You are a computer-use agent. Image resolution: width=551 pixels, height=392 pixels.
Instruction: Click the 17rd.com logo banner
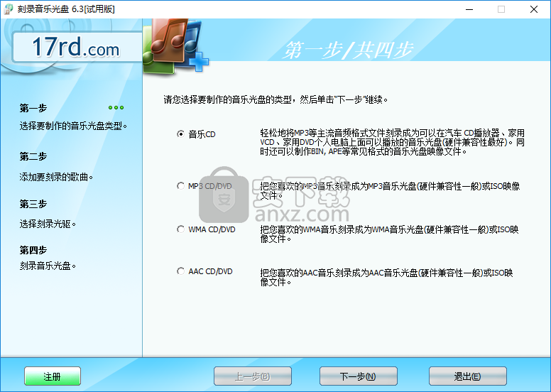[76, 47]
